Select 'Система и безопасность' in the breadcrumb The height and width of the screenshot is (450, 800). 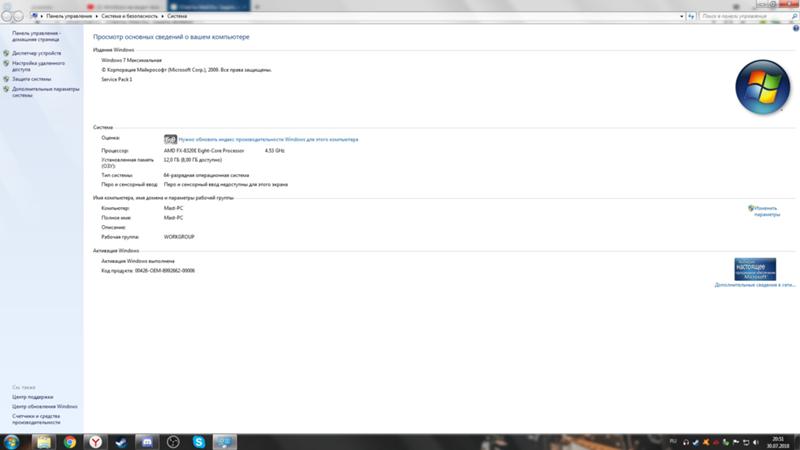(x=130, y=16)
